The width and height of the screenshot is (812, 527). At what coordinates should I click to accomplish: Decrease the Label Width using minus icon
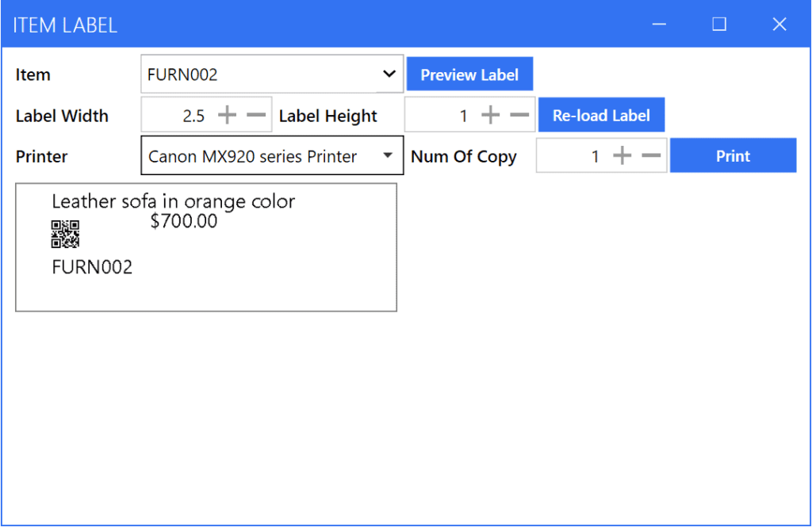pos(256,116)
